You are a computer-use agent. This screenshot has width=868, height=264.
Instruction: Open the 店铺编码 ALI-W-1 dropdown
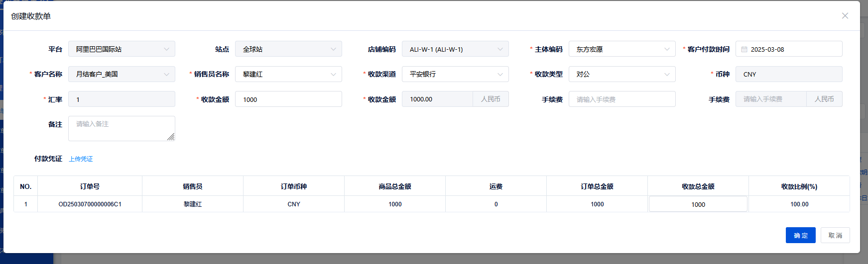[x=455, y=49]
